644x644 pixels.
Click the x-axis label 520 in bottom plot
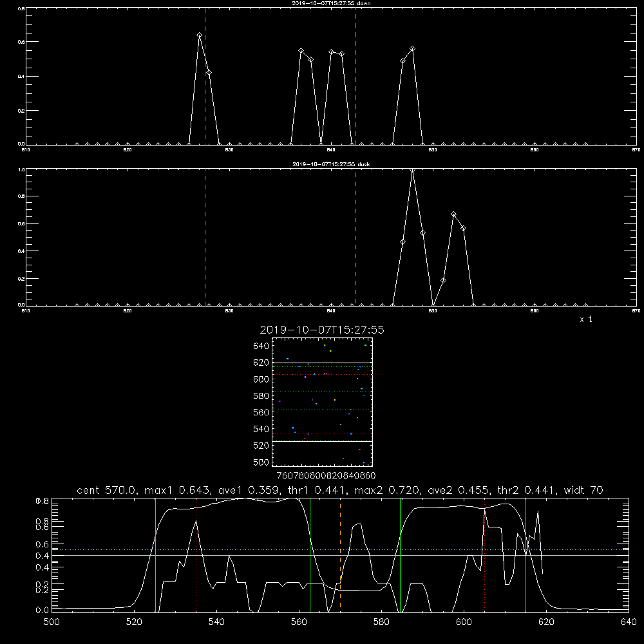point(134,621)
